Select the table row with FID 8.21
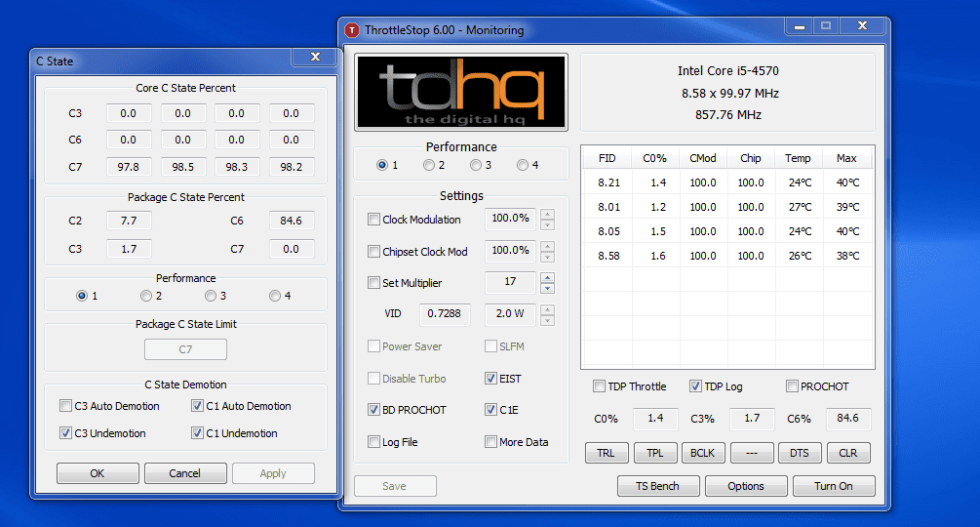Image resolution: width=980 pixels, height=527 pixels. pos(727,182)
